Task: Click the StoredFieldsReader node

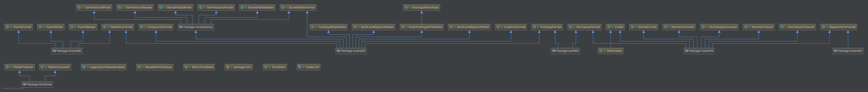Action: (257, 7)
